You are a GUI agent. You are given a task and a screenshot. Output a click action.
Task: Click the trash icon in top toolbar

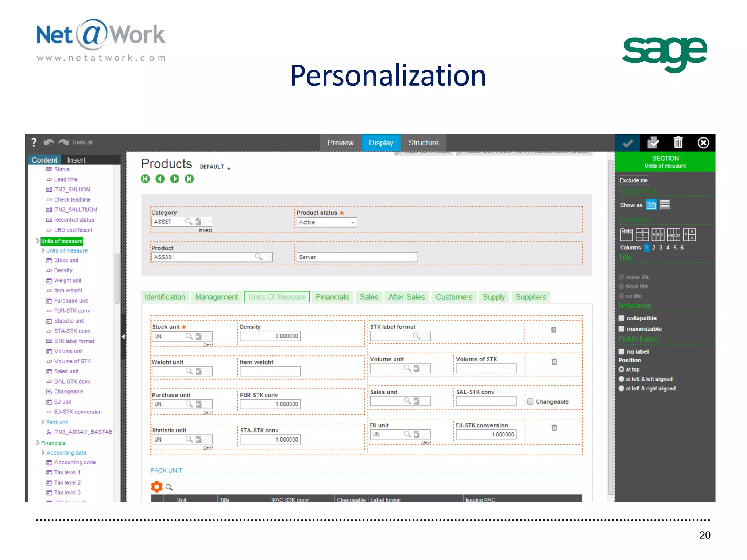(x=678, y=142)
